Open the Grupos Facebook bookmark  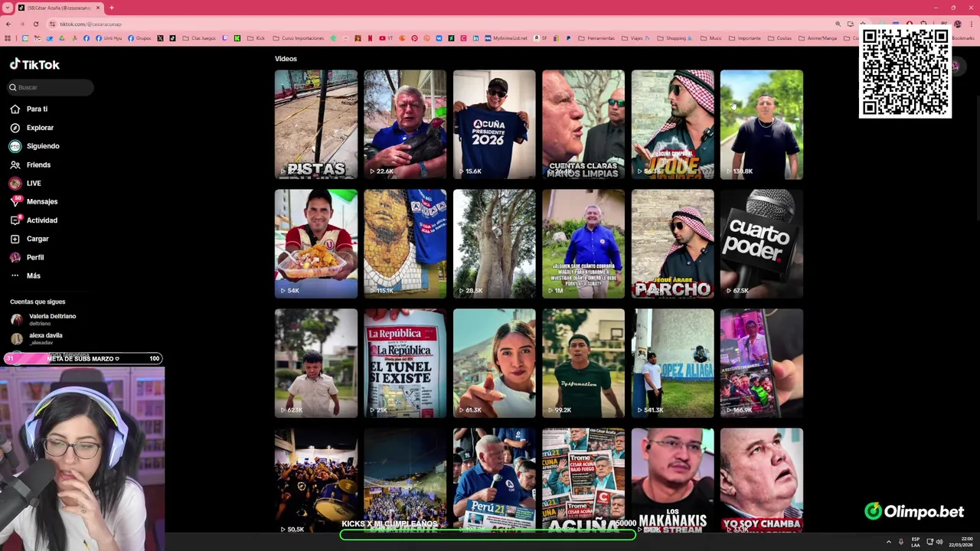[140, 38]
